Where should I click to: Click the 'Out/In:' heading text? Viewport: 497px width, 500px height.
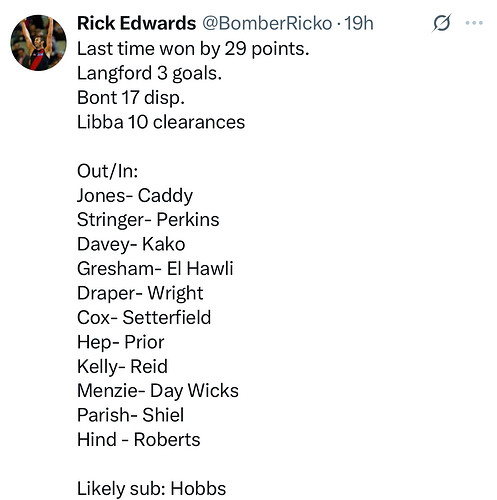pyautogui.click(x=107, y=171)
